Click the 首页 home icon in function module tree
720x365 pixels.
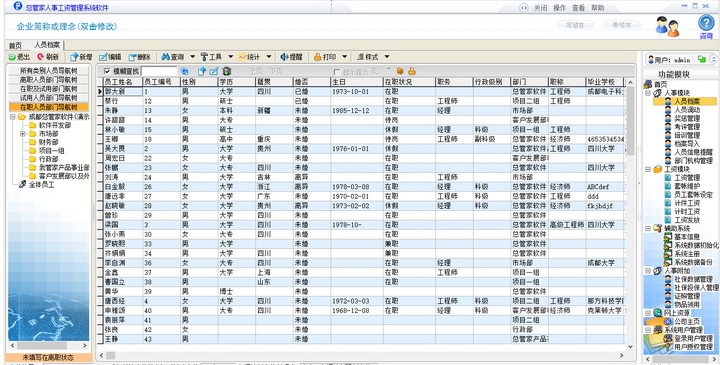tap(648, 84)
